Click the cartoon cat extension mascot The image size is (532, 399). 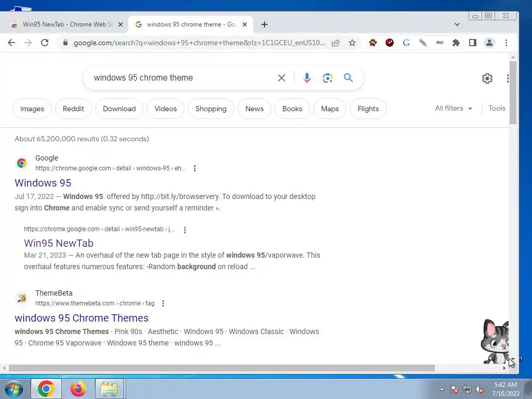(495, 341)
